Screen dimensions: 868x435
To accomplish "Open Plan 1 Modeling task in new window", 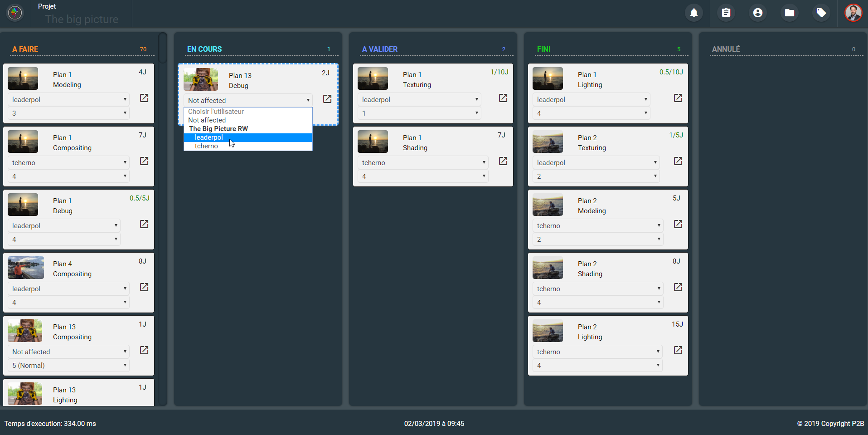I will (144, 98).
